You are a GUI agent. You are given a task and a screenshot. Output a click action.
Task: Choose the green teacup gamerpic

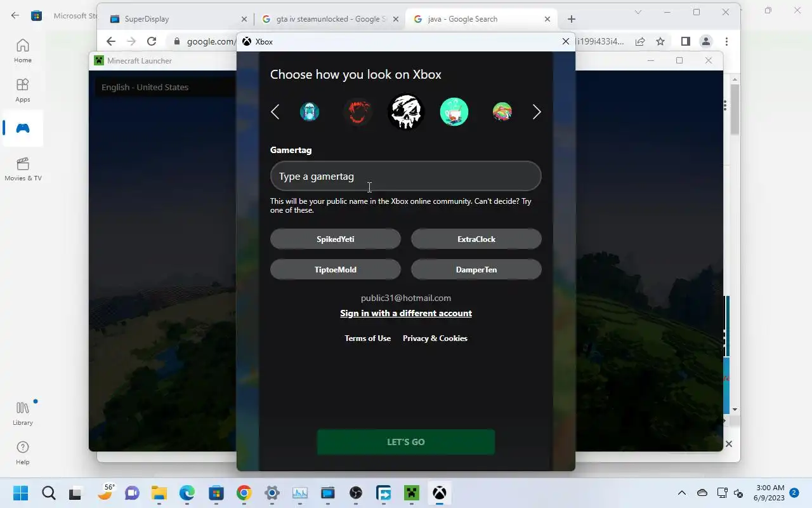tap(454, 112)
